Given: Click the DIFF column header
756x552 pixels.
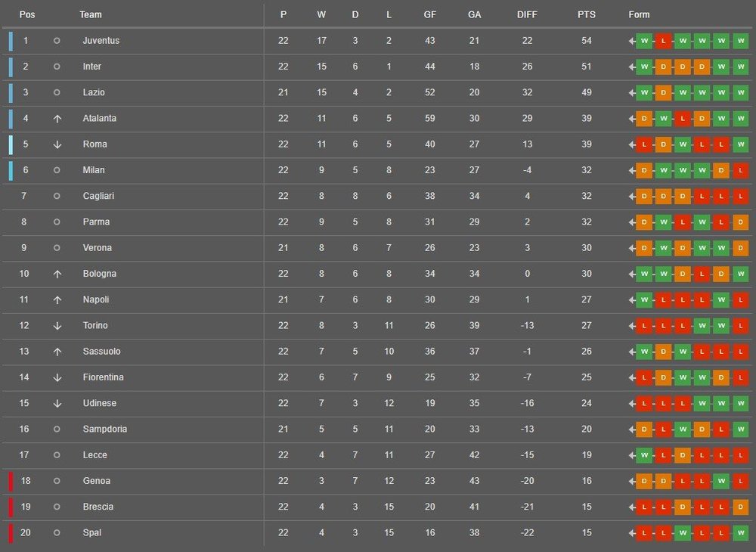Looking at the screenshot, I should coord(527,15).
